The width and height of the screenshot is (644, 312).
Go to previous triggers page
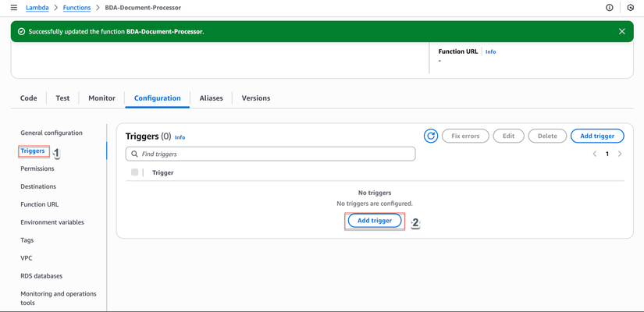pos(595,154)
